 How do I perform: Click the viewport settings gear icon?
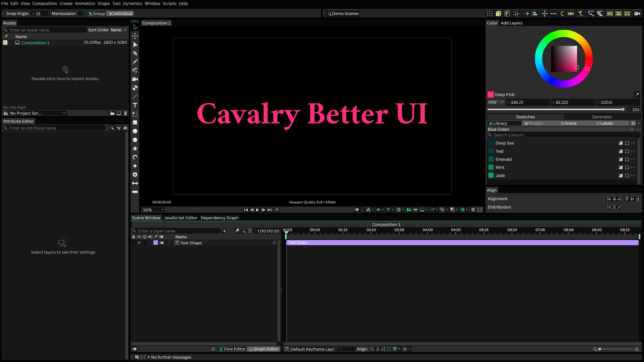(x=473, y=210)
